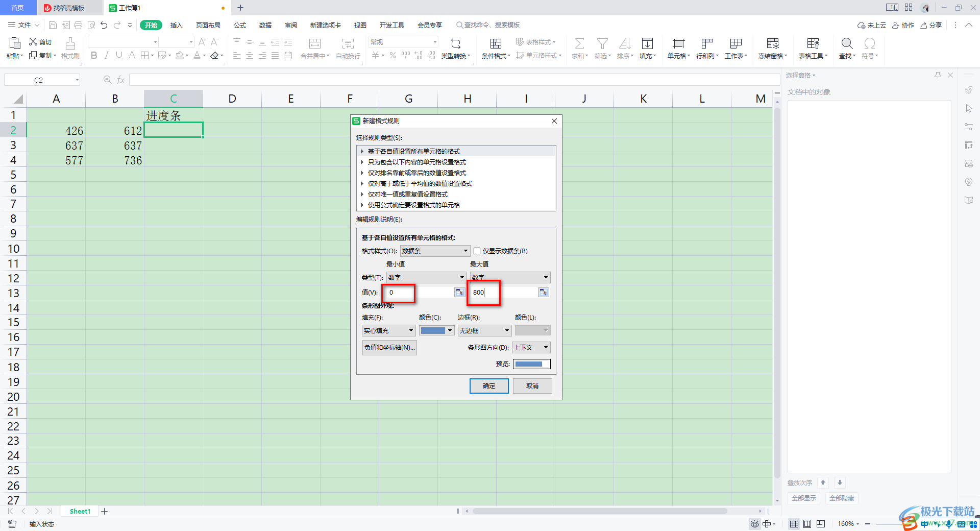
Task: Click the Undo arrow in quick access
Action: click(x=104, y=25)
